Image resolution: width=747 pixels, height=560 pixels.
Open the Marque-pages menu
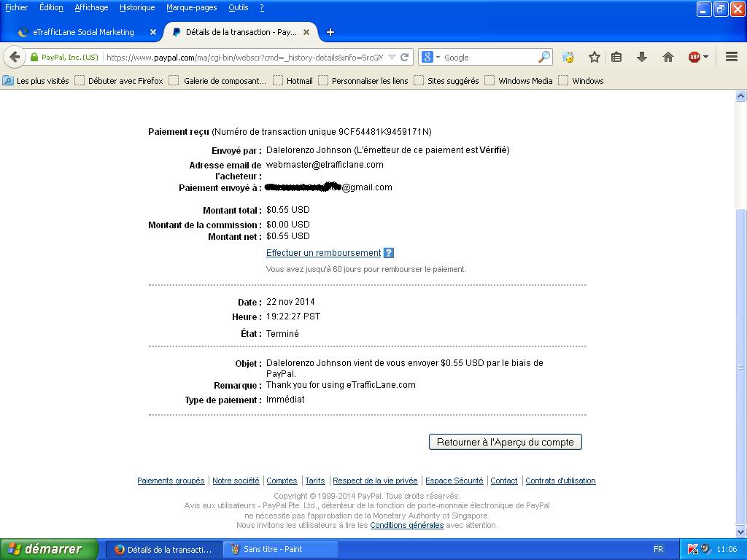pos(192,7)
